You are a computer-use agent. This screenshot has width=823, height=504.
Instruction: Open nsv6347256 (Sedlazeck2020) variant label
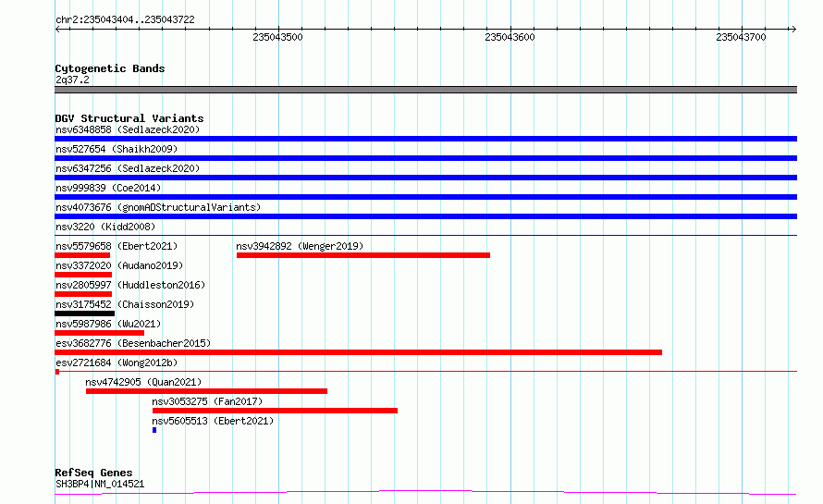[x=128, y=168]
